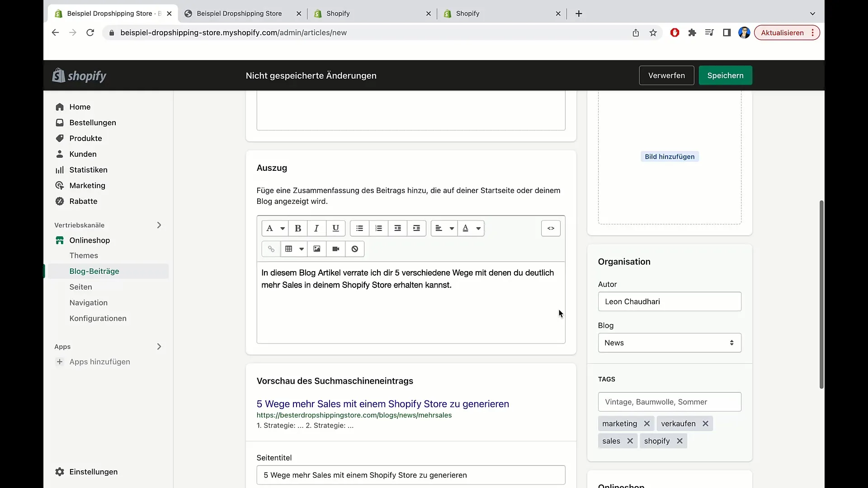
Task: Click the Tags input field
Action: 670,402
